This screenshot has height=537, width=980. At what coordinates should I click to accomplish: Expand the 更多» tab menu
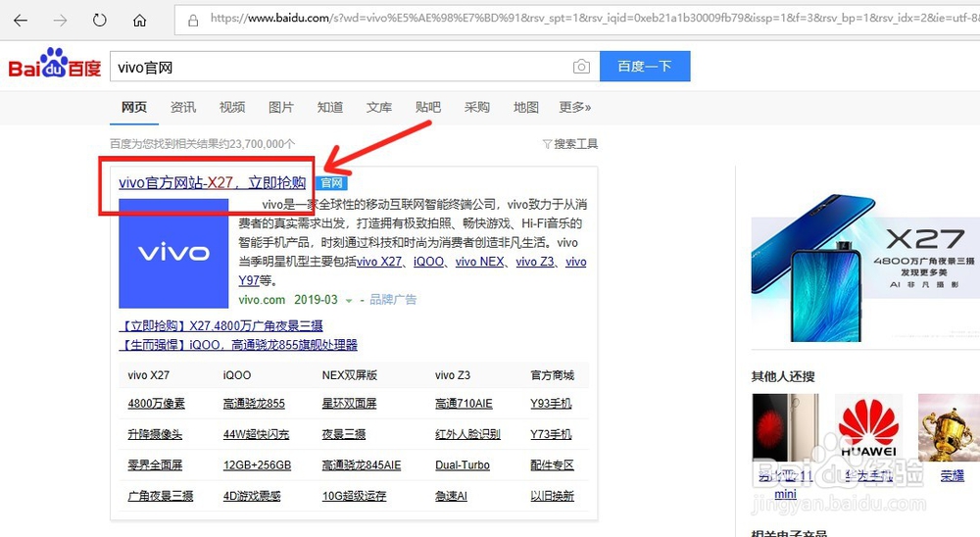[x=575, y=108]
